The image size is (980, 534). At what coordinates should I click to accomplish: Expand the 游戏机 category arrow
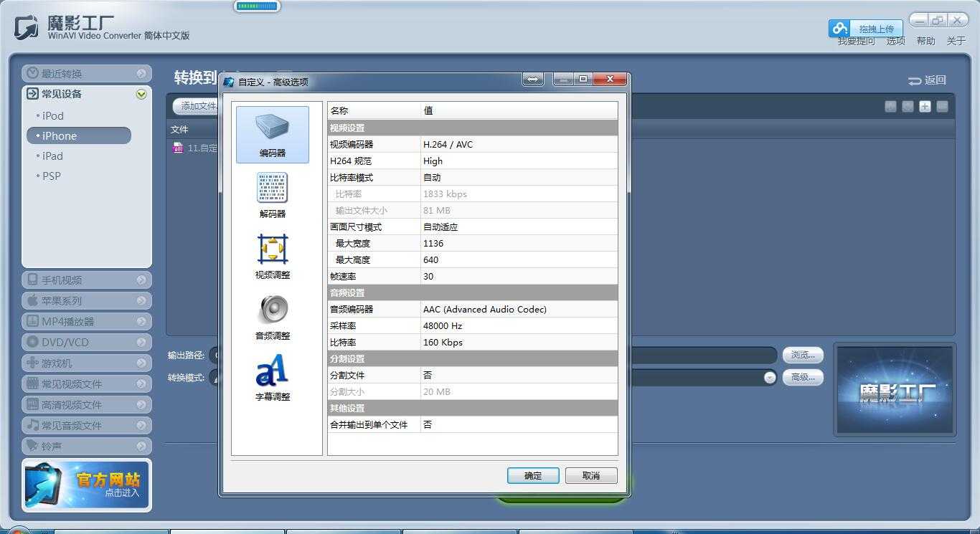pos(141,363)
